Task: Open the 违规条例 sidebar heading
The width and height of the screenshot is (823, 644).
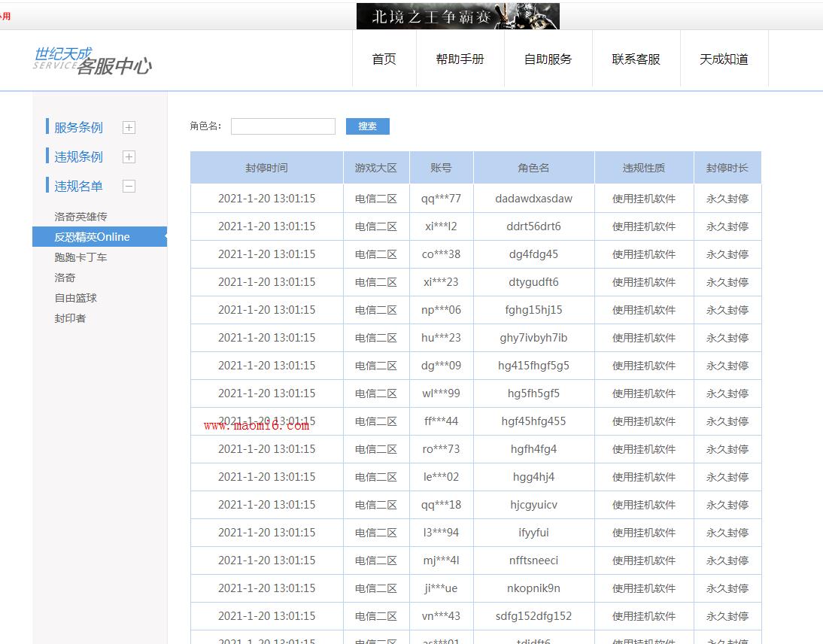Action: [78, 157]
